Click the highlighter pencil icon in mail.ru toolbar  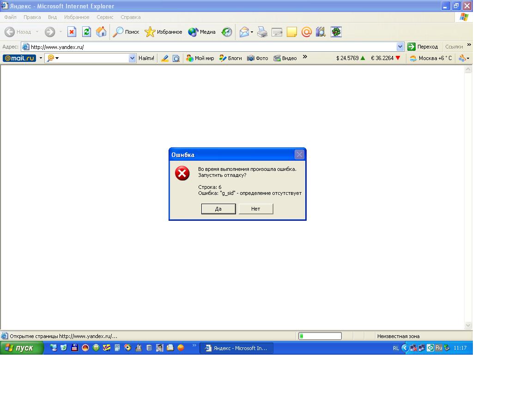click(x=165, y=58)
